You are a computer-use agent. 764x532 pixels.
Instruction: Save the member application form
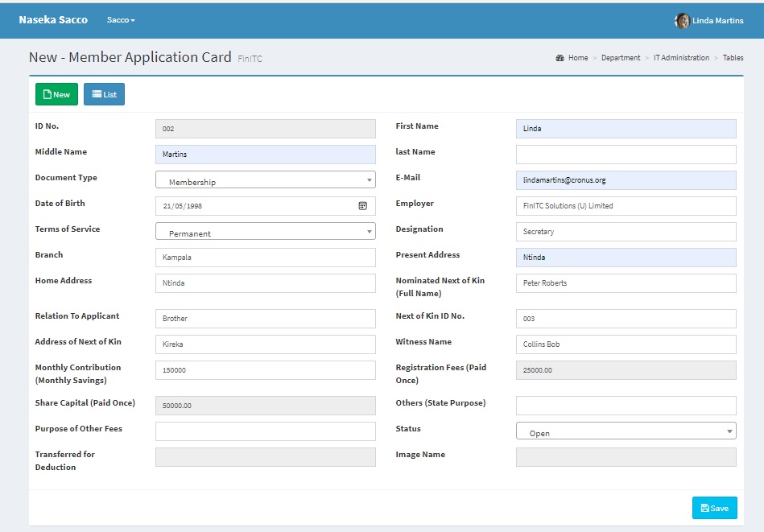click(x=714, y=508)
